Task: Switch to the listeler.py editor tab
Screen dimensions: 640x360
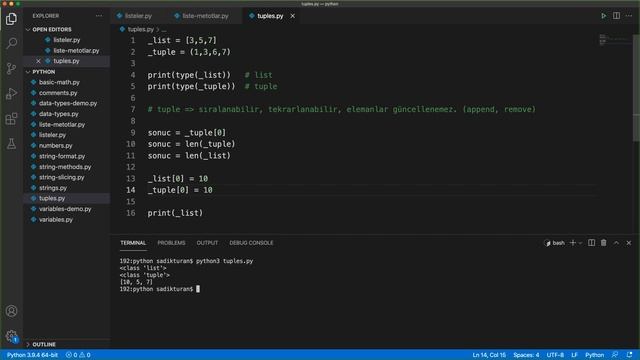Action: 138,16
